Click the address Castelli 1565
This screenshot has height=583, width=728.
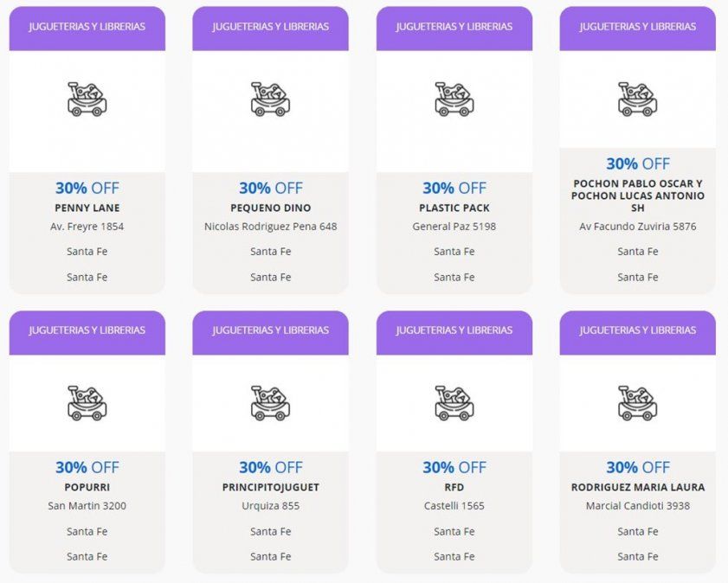tap(454, 506)
